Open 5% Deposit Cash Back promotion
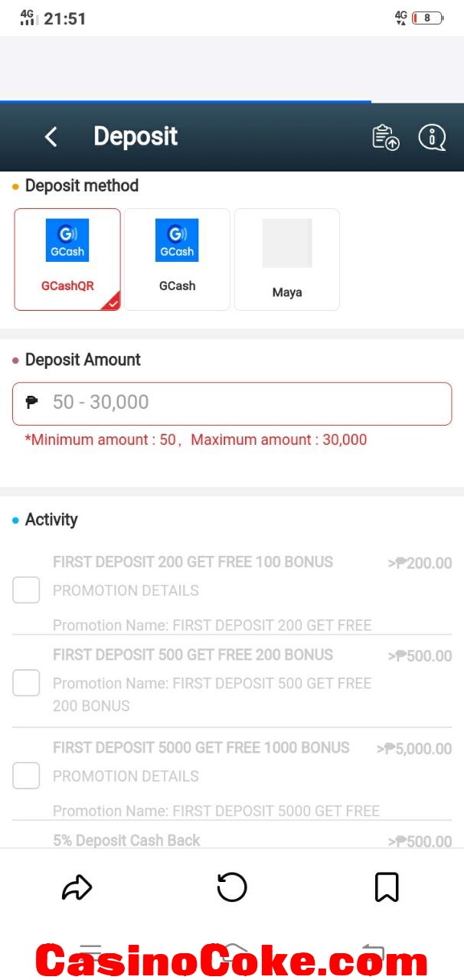The height and width of the screenshot is (980, 464). click(x=126, y=840)
